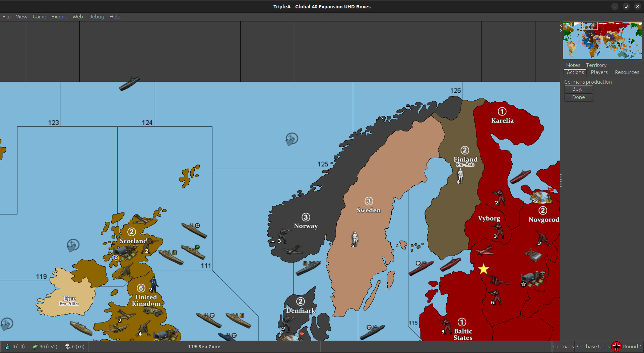Click the Finland territory label
Viewport: 644px width, 353px height.
465,159
